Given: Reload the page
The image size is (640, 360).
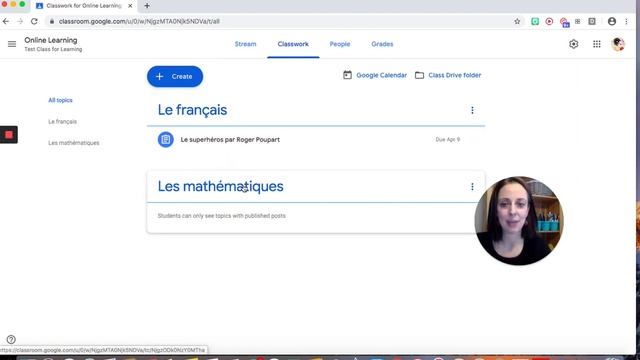Looking at the screenshot, I should click(34, 21).
